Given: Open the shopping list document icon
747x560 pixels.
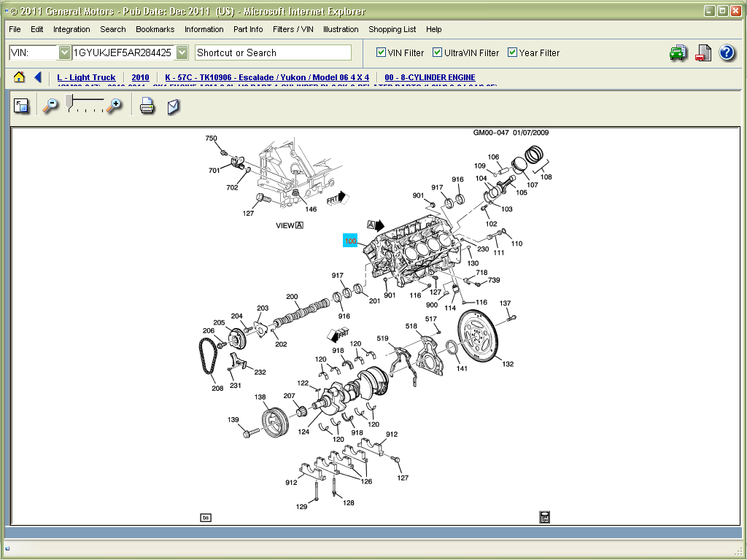Looking at the screenshot, I should click(x=703, y=52).
